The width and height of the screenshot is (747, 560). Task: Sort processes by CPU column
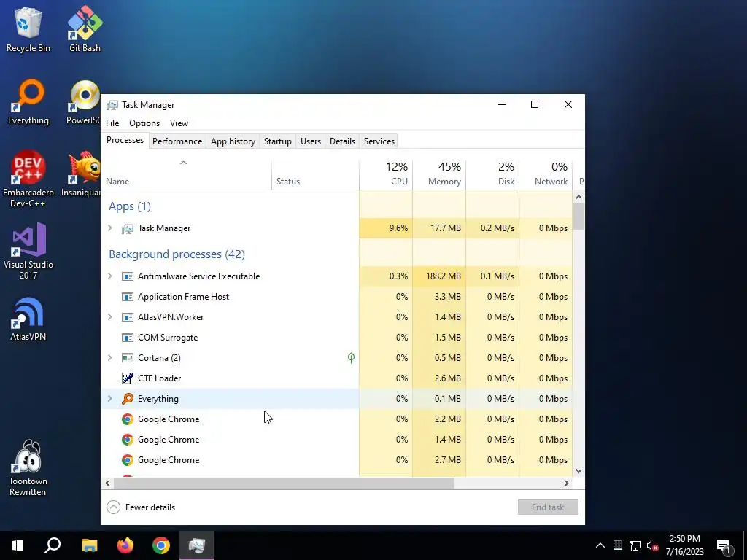pos(386,174)
